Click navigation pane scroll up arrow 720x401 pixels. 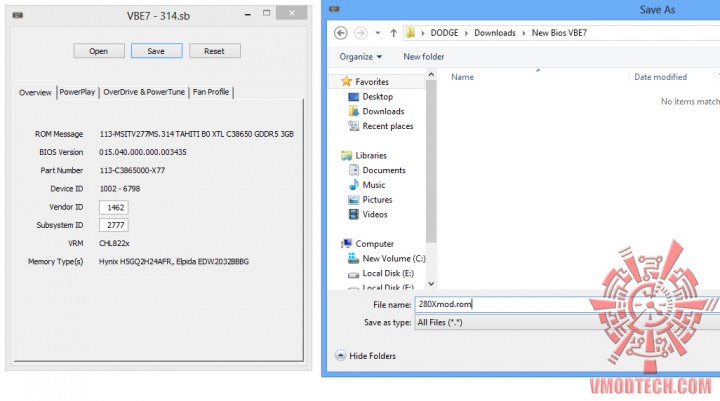431,74
